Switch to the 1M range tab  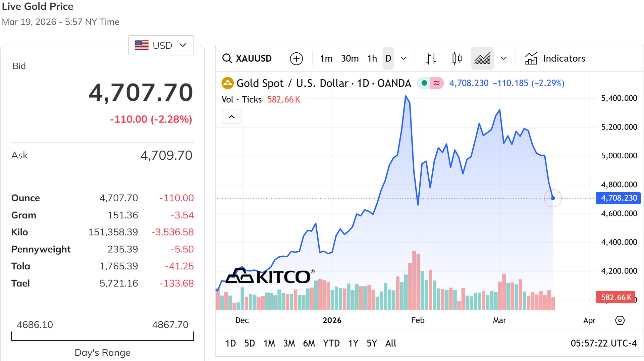(x=269, y=343)
